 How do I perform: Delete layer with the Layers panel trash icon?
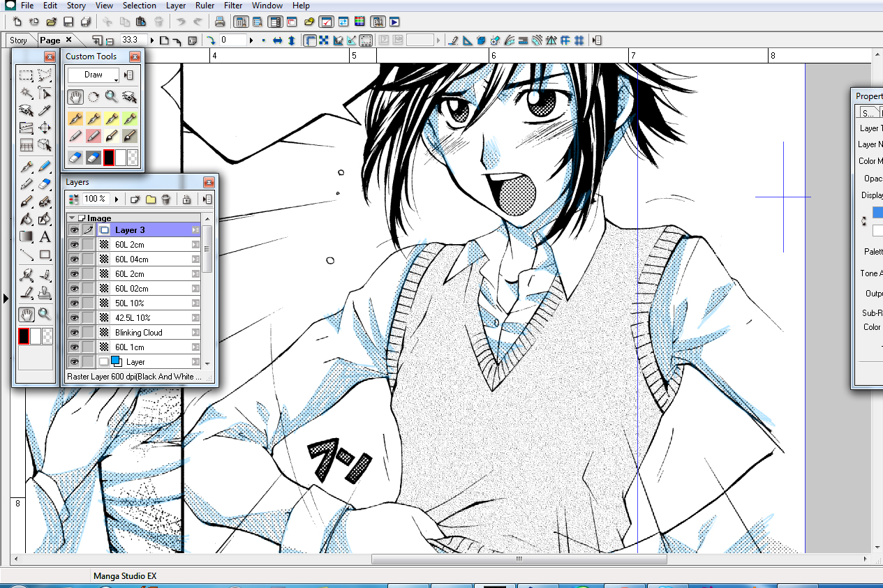(x=166, y=199)
